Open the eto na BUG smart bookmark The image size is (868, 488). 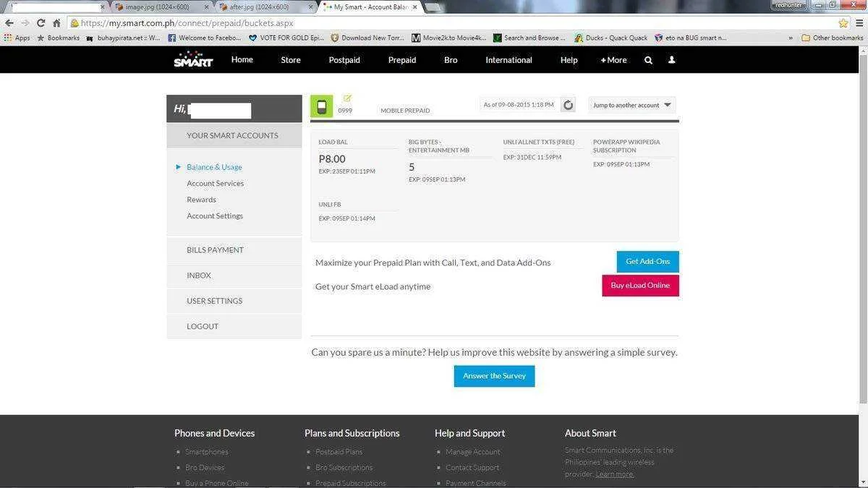point(691,38)
